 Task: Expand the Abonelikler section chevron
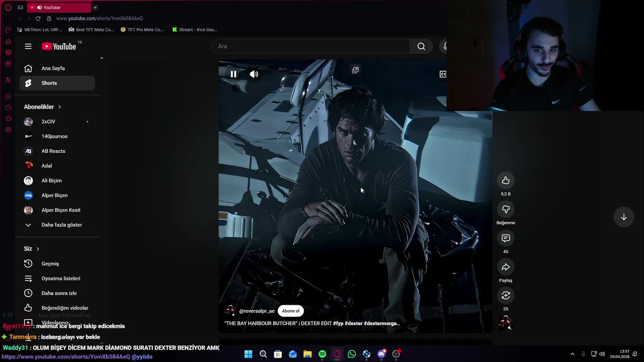point(59,107)
